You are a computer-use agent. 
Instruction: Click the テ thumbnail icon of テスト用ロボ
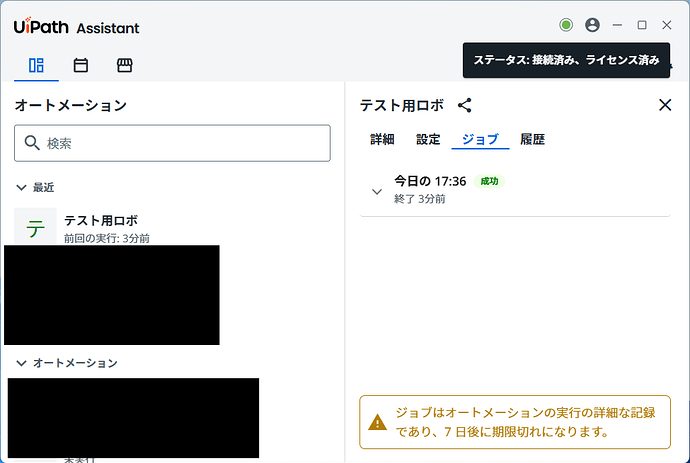[35, 227]
